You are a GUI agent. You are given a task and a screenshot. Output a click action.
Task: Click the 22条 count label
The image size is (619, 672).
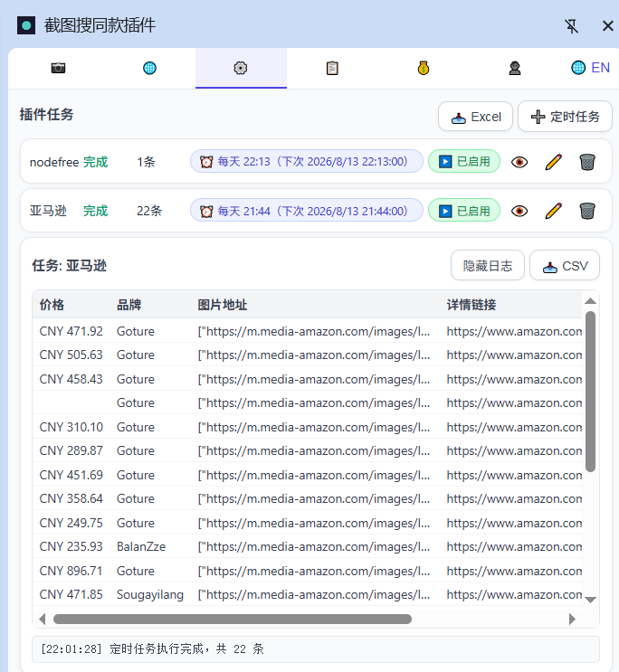(x=149, y=211)
